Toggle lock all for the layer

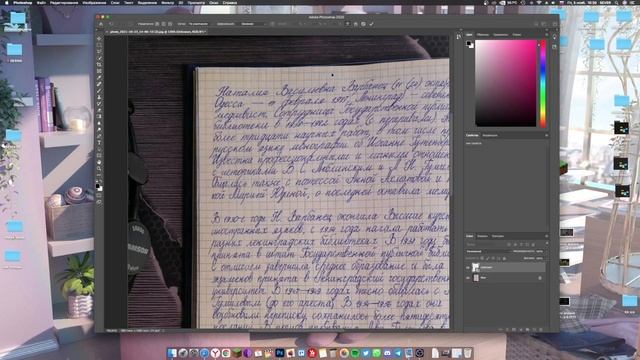[504, 258]
